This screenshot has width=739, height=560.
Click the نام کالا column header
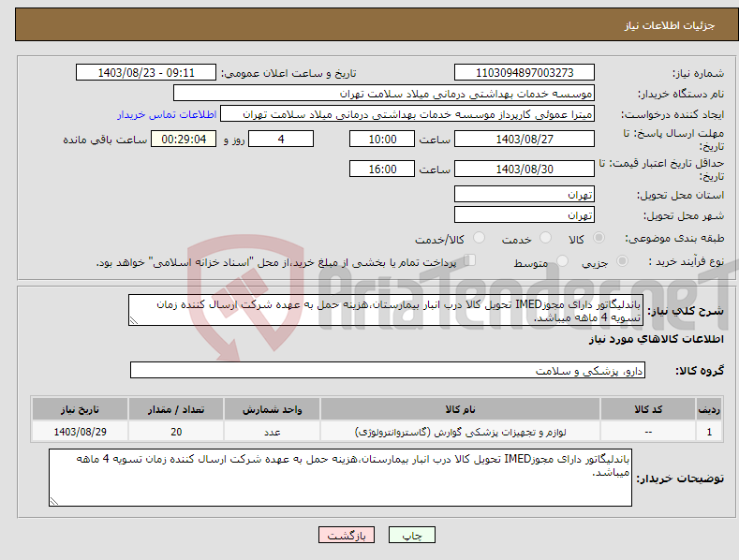(x=460, y=409)
